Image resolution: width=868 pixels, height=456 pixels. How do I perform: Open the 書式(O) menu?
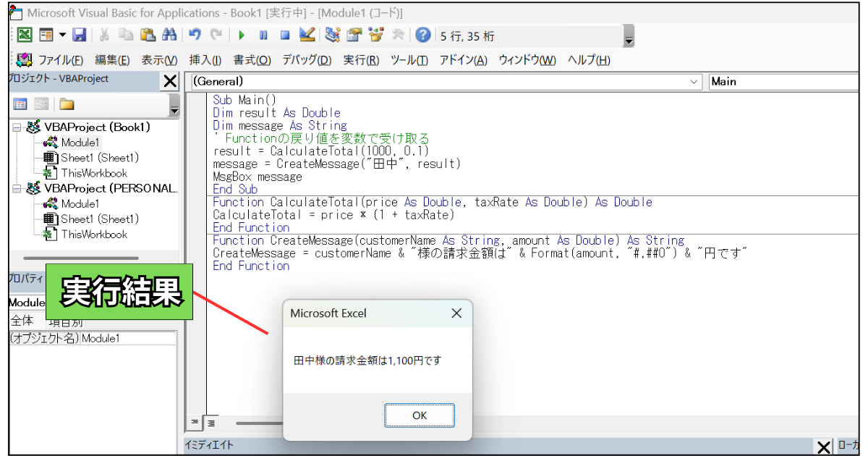coord(252,60)
